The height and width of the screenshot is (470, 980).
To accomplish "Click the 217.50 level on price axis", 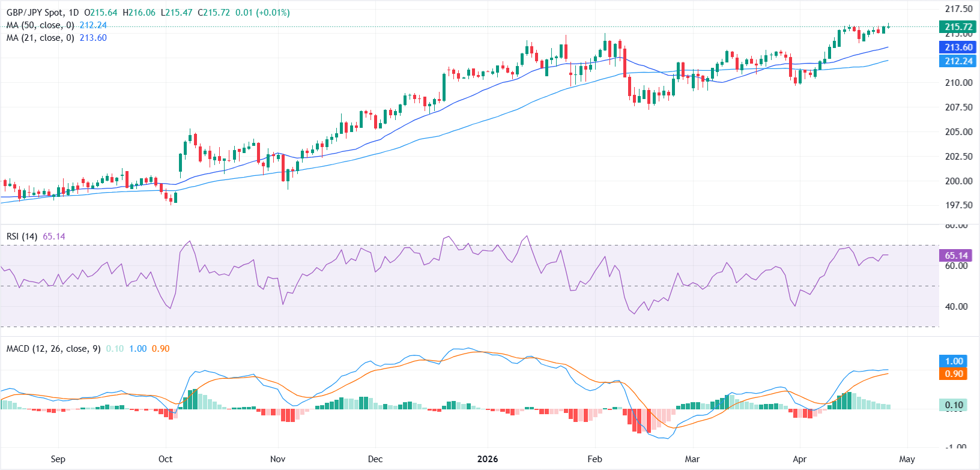I will [x=958, y=9].
